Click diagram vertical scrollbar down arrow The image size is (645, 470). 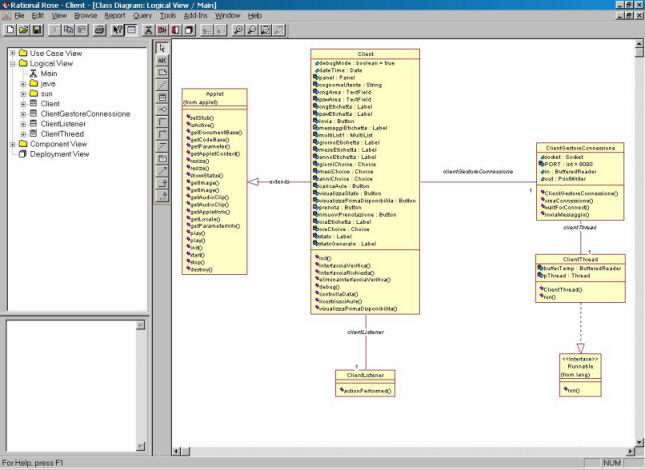(639, 442)
